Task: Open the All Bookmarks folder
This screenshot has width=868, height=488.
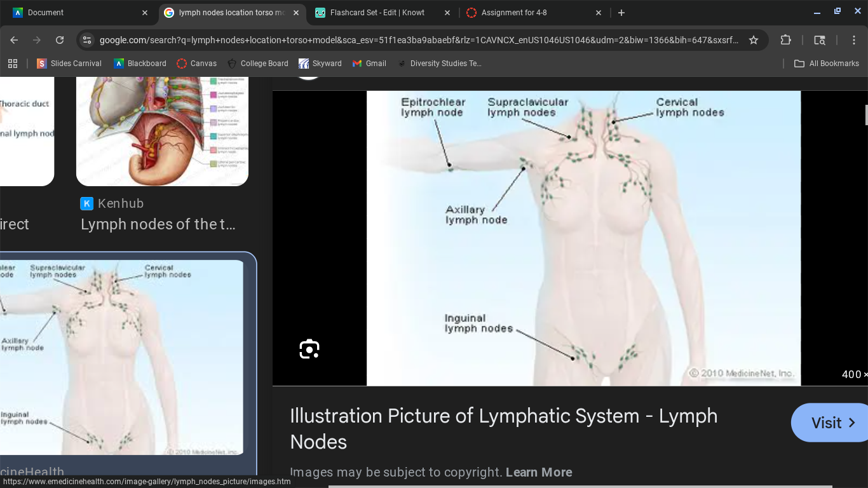Action: coord(827,64)
